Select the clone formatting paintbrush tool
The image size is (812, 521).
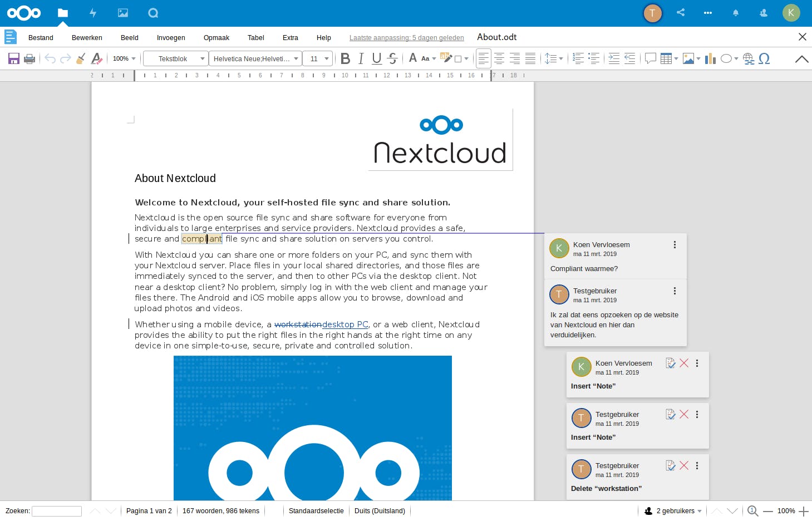[81, 58]
